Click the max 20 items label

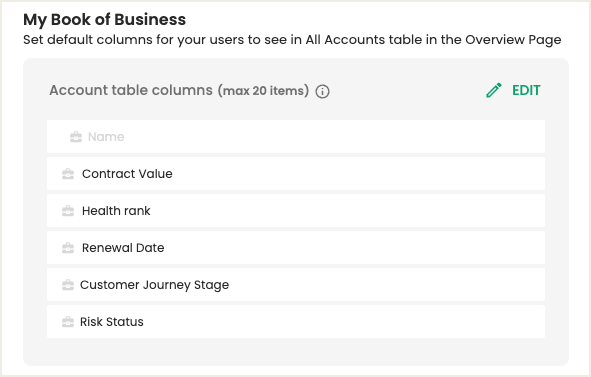(x=263, y=91)
